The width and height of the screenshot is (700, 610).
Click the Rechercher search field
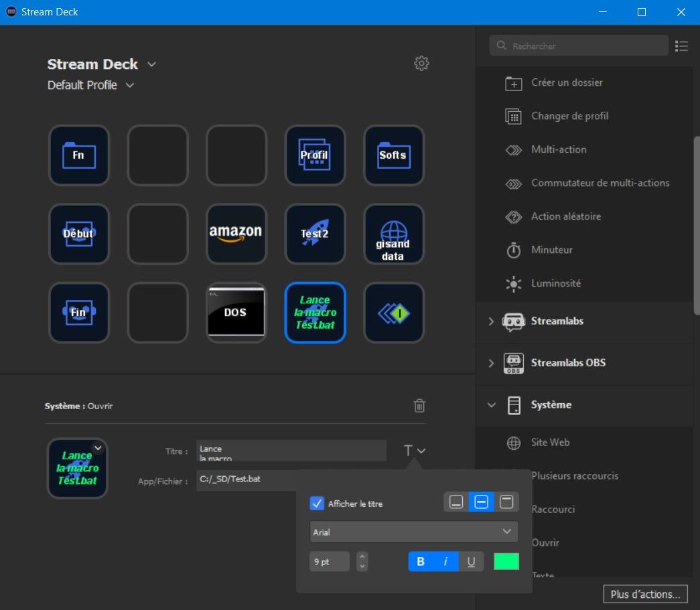(x=579, y=46)
